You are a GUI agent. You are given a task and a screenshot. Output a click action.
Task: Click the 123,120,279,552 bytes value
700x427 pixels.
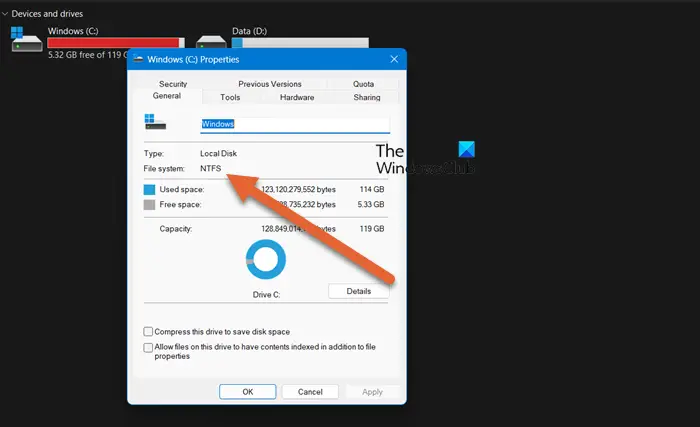[298, 189]
